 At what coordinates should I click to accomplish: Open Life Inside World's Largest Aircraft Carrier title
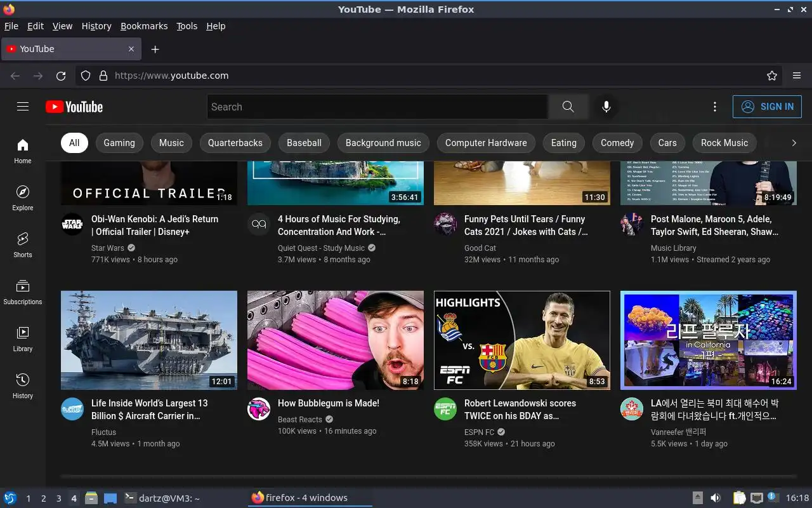pyautogui.click(x=150, y=410)
